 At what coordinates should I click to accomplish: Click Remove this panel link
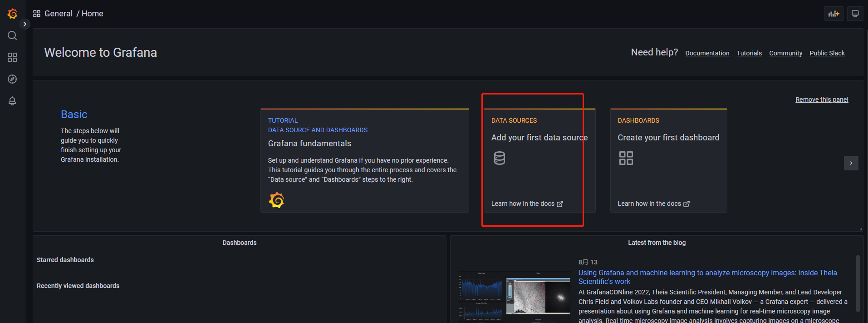[x=822, y=99]
